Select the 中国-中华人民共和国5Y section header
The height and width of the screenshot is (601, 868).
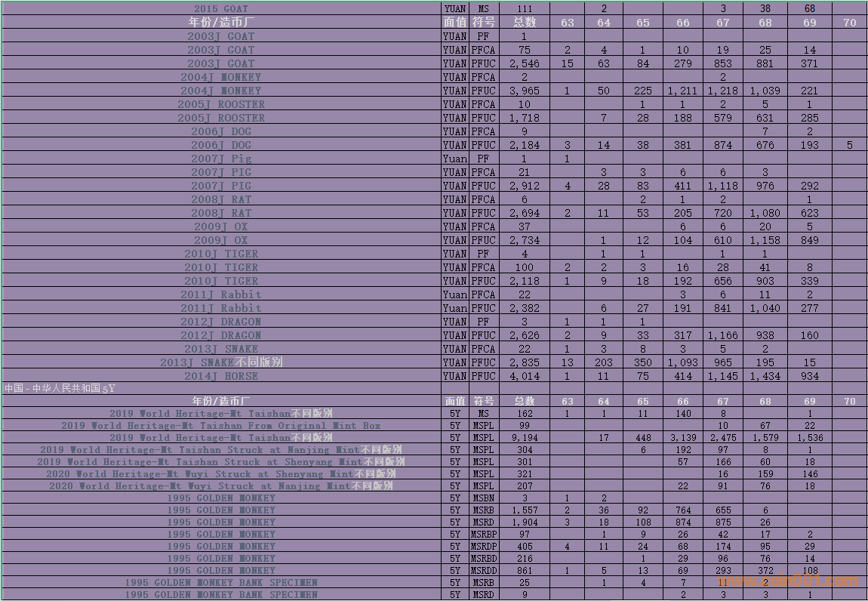click(59, 389)
